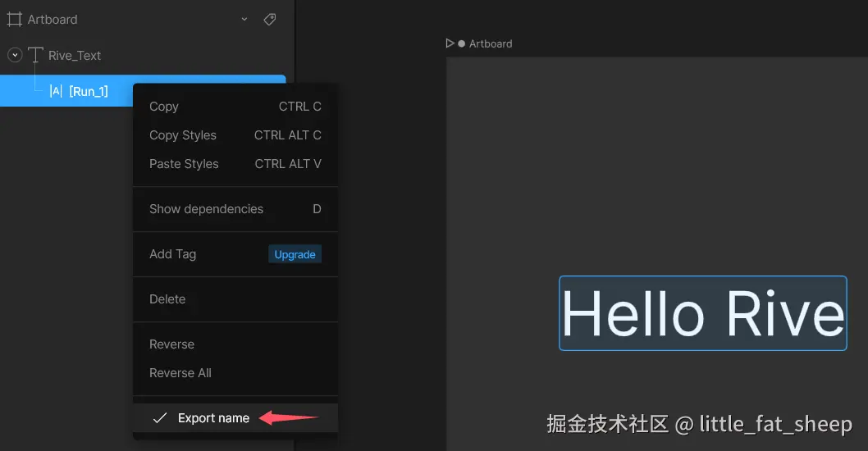Choose Copy from the context menu

[235, 107]
